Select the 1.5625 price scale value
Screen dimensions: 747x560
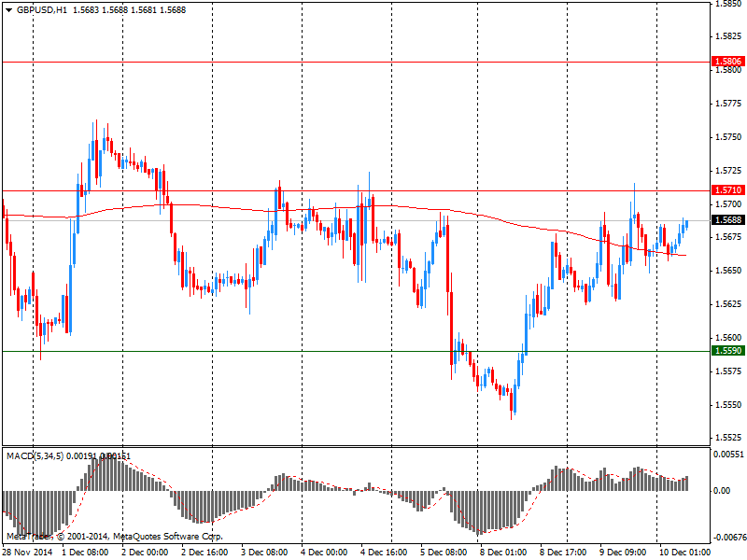[x=729, y=304]
